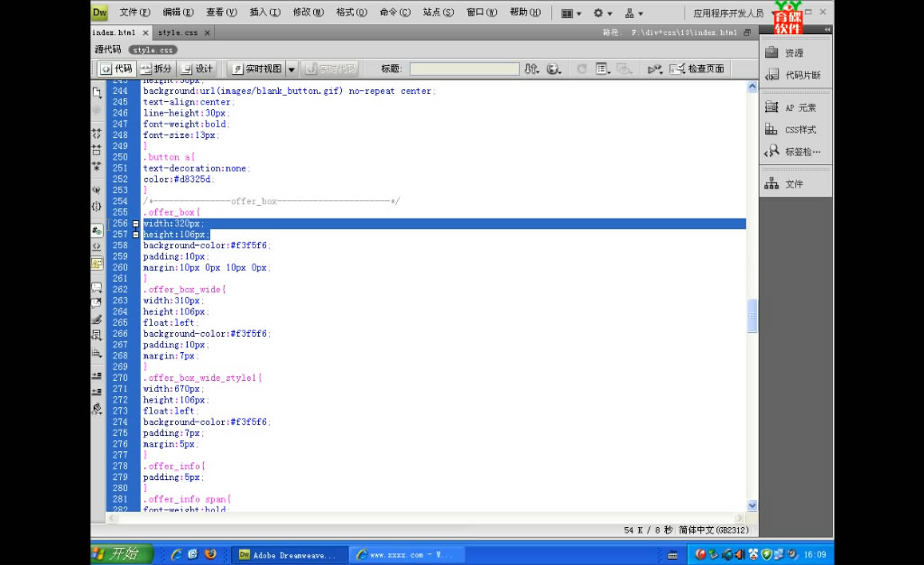
Task: Collapse code fold marker on line 256
Action: click(x=135, y=224)
